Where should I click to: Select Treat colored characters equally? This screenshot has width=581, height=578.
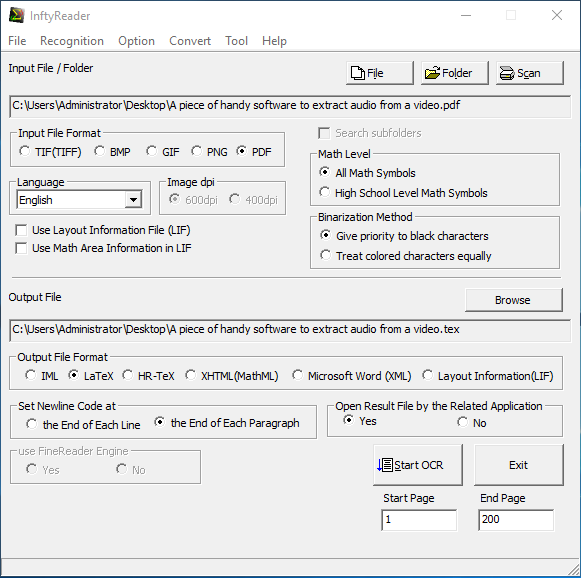pyautogui.click(x=325, y=255)
